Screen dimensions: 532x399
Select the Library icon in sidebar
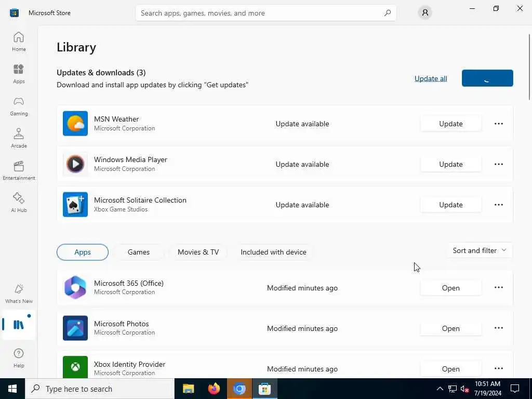pyautogui.click(x=19, y=325)
